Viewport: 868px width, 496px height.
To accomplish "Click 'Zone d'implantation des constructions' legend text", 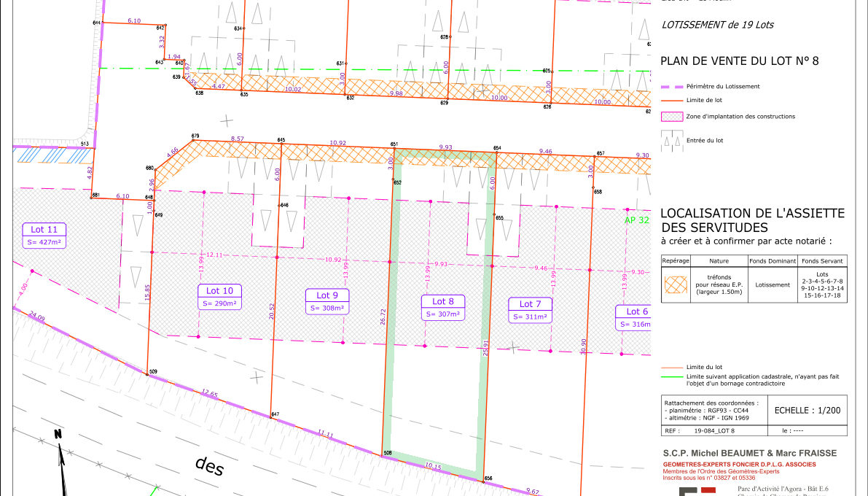I will click(x=740, y=117).
